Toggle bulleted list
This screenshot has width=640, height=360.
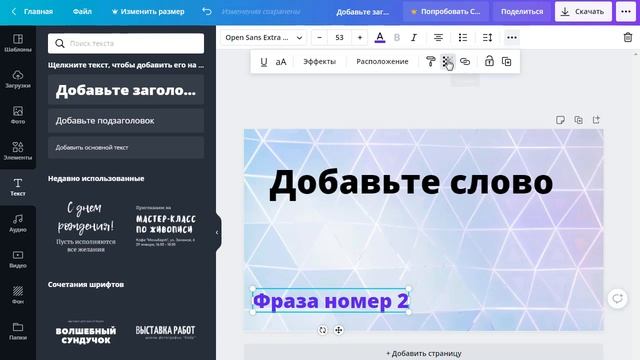click(462, 38)
